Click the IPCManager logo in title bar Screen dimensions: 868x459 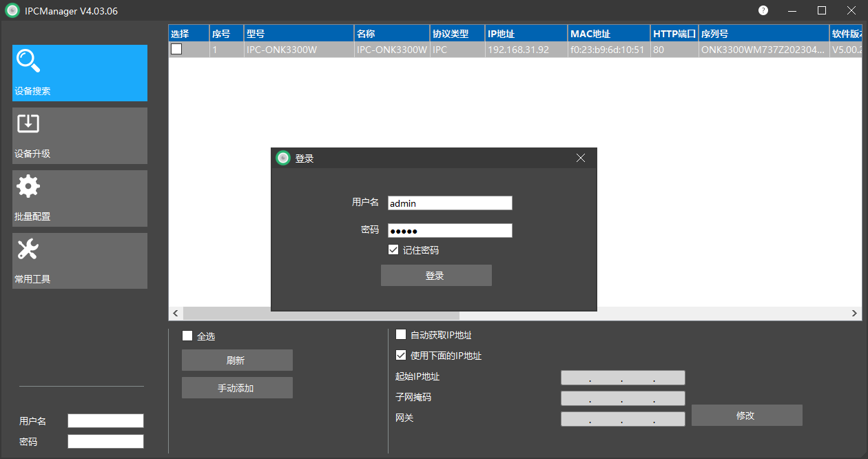(12, 10)
